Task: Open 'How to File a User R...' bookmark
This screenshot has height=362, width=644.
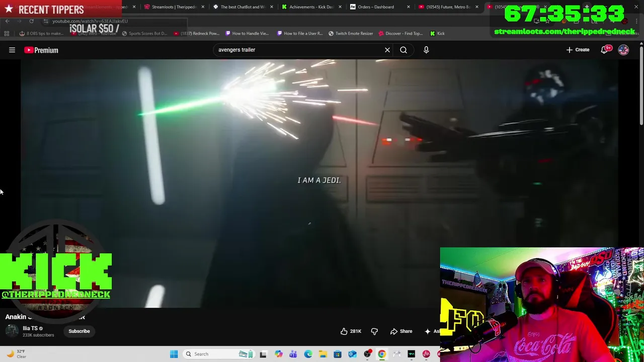Action: tap(299, 33)
